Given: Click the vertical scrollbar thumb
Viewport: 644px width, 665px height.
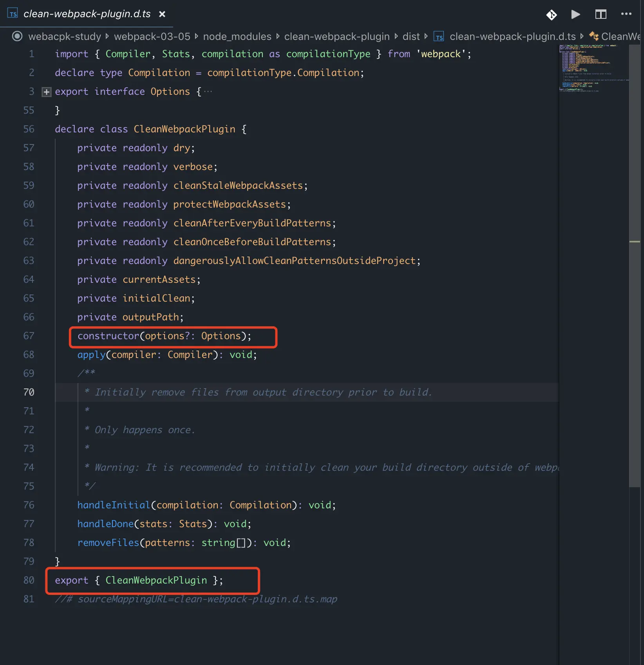Looking at the screenshot, I should pos(635,266).
